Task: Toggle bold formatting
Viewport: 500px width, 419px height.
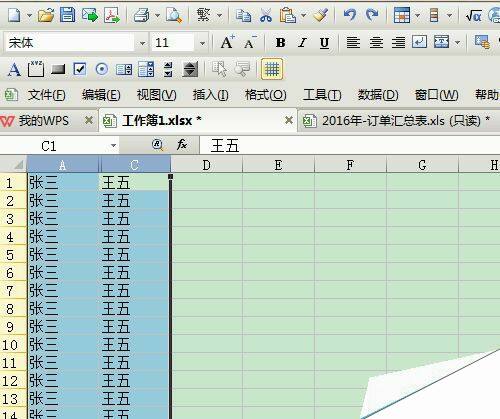Action: [x=280, y=42]
